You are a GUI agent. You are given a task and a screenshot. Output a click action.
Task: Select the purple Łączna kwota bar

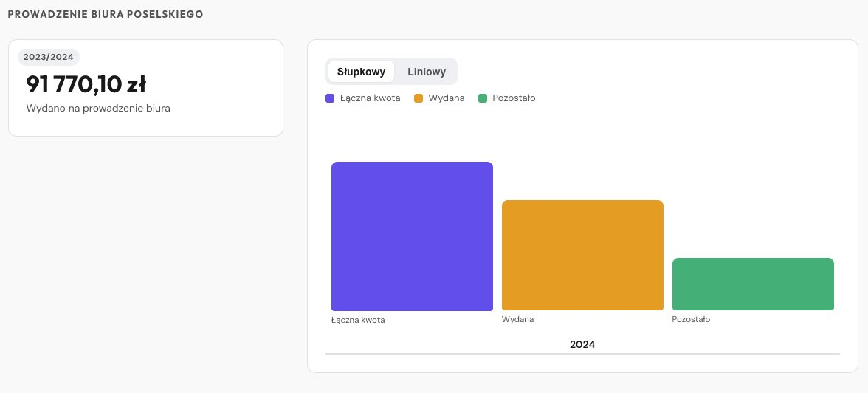click(412, 236)
